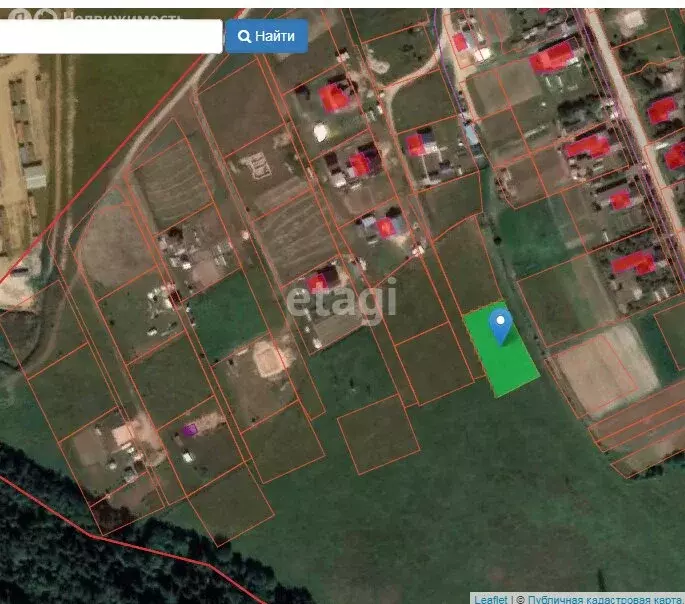Open the Публичная кадастровая карта link
The height and width of the screenshot is (604, 685).
604,599
